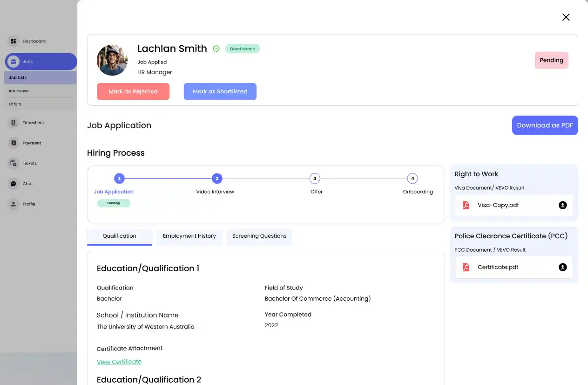Download the Certificate.pdf police clearance file

(563, 267)
